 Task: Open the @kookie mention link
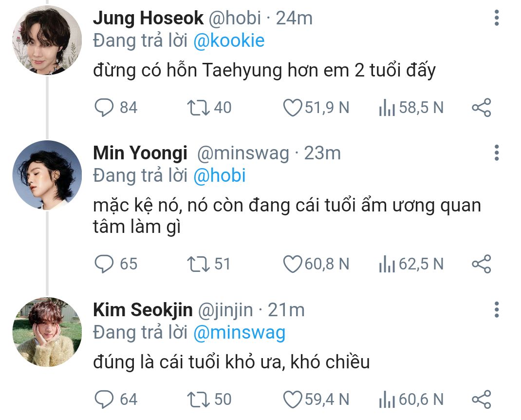click(229, 40)
